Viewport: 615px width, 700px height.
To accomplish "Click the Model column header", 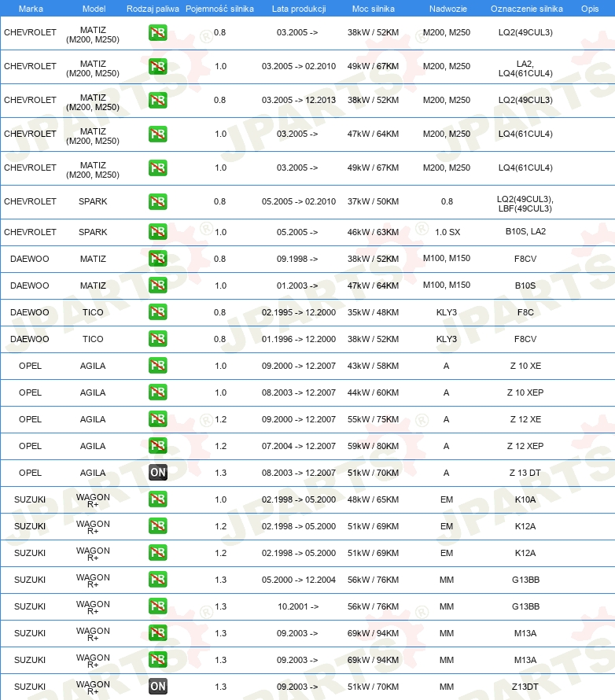I will tap(94, 9).
